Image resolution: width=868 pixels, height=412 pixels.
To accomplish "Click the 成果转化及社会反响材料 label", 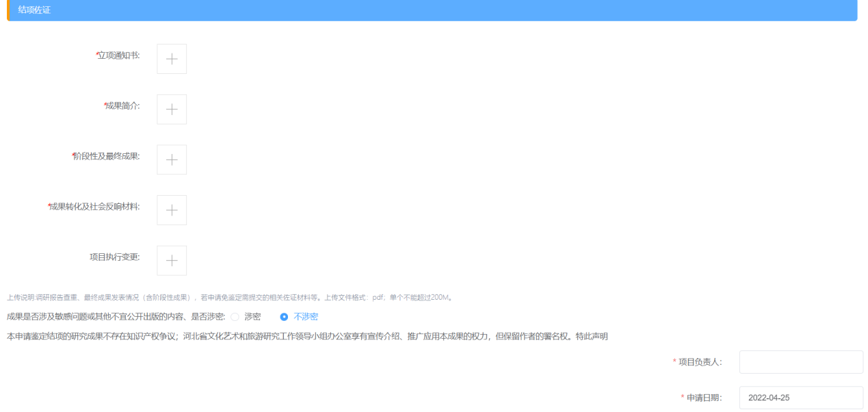I will pyautogui.click(x=94, y=207).
